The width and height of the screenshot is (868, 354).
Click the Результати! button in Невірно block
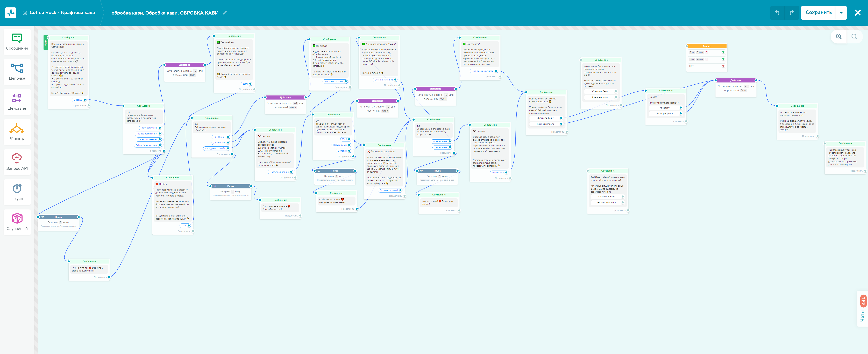pos(499,172)
